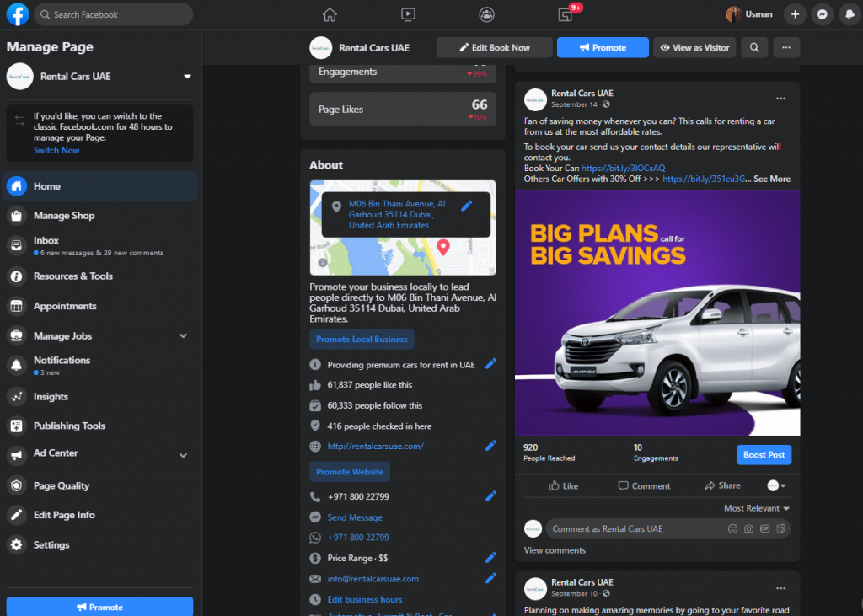Click the map info icon
Viewport: 863px width, 616px height.
[x=323, y=263]
